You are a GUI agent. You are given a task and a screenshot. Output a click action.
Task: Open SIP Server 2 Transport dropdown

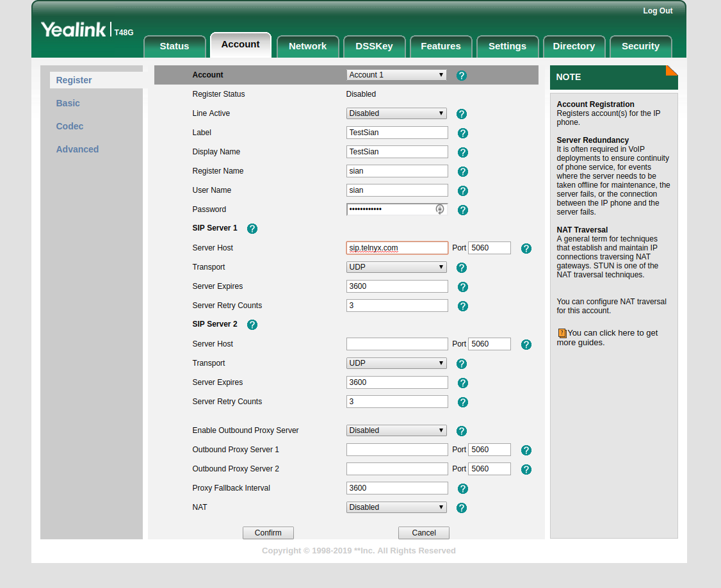pos(396,363)
